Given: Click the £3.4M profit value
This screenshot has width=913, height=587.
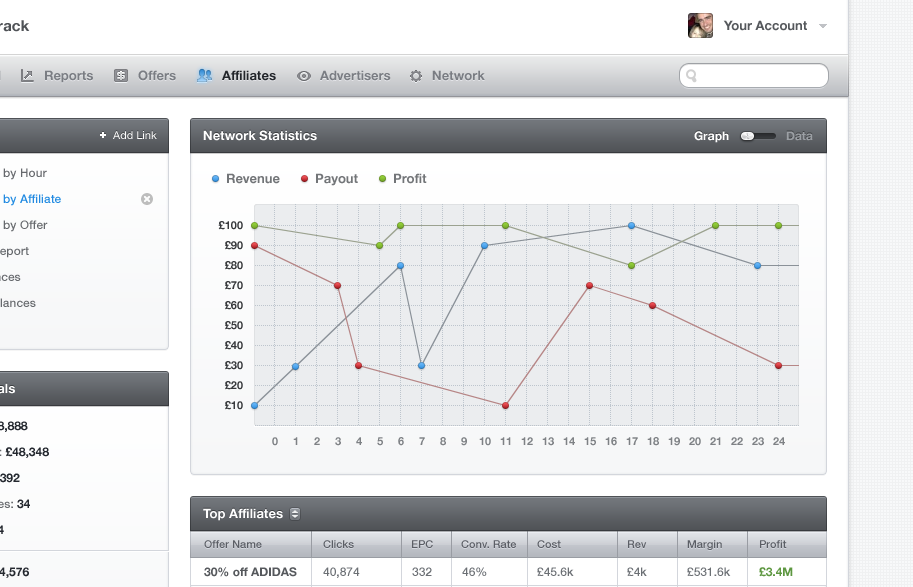Looking at the screenshot, I should pyautogui.click(x=776, y=572).
